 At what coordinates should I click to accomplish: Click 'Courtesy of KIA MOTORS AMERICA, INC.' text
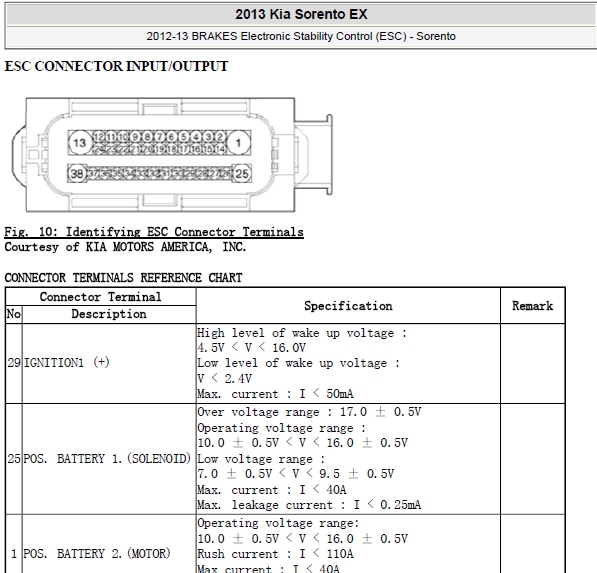click(125, 247)
